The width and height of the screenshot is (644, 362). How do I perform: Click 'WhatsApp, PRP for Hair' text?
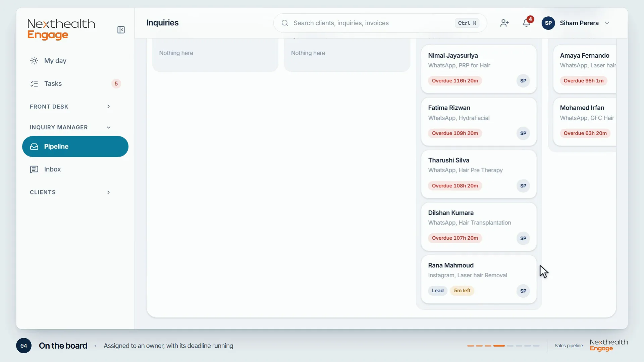[459, 65]
